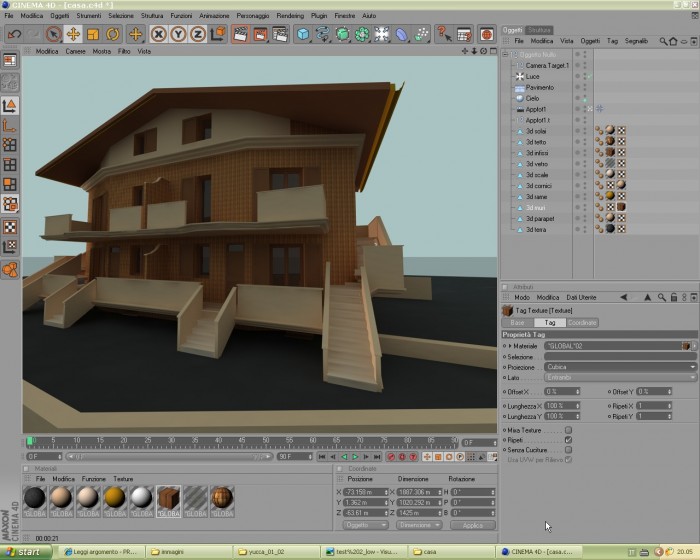Screen dimensions: 700x560
Task: Click the texture tag on 3d vetro
Action: coord(610,163)
